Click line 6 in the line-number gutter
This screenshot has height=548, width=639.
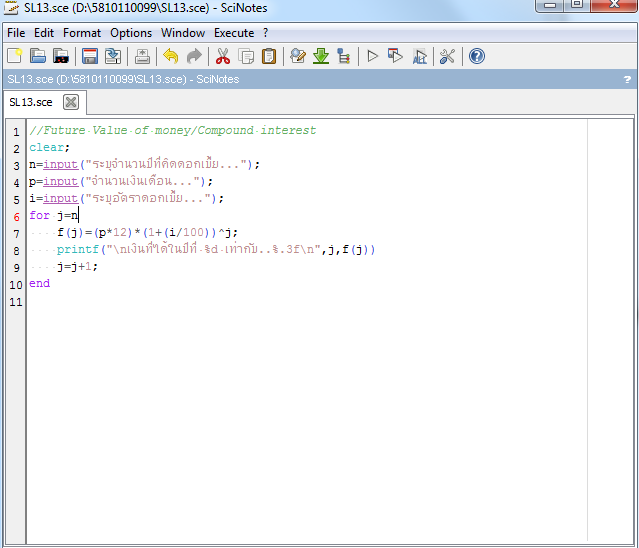coord(16,216)
